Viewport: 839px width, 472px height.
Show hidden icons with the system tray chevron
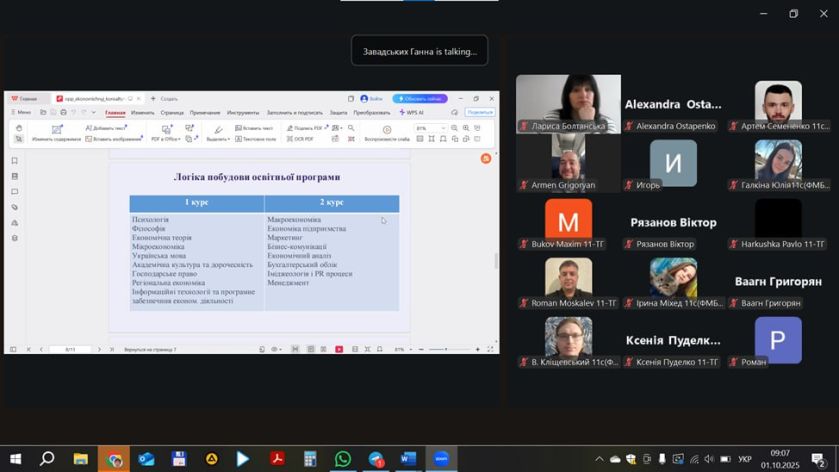click(x=599, y=459)
